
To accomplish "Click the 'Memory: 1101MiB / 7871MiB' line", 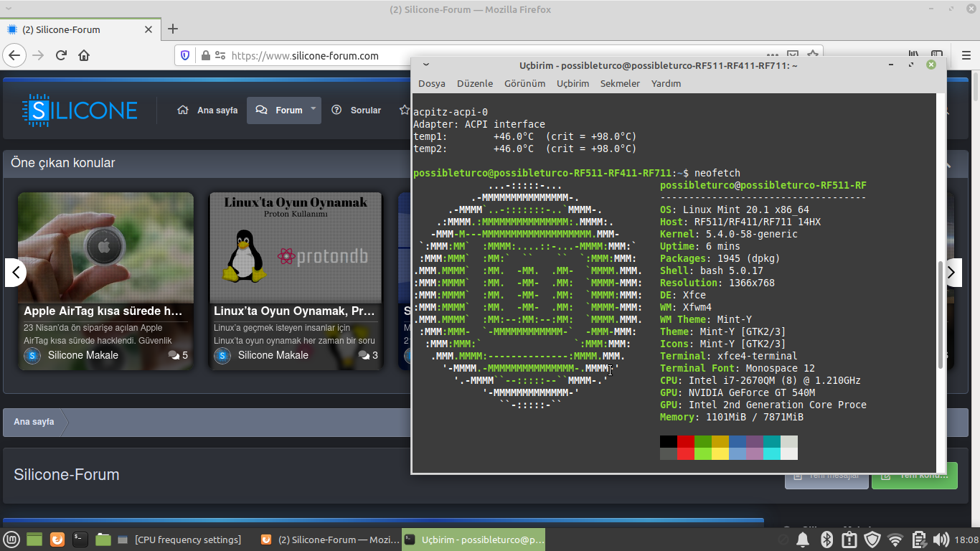I will coord(732,417).
